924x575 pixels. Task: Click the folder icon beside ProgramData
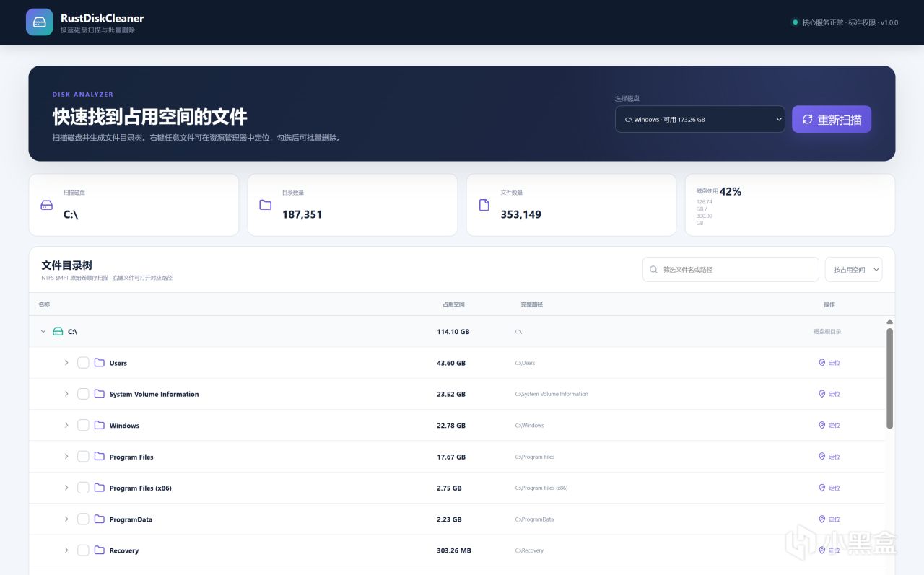(100, 519)
